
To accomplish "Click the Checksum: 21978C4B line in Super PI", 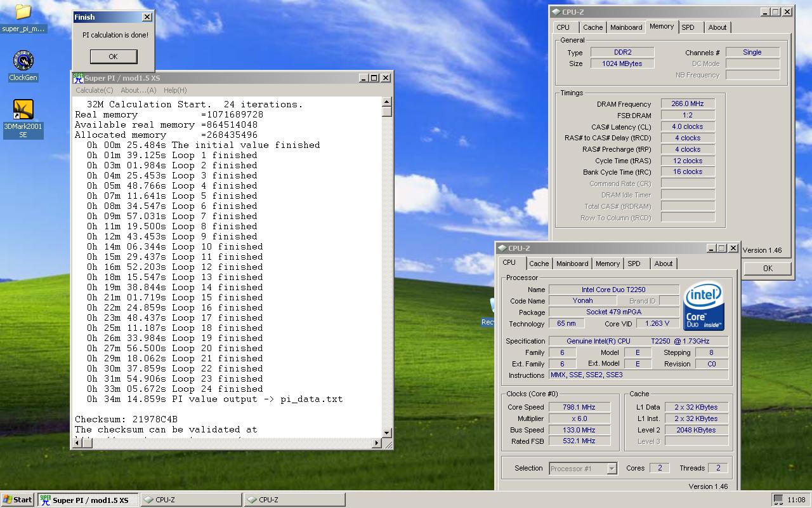I will coord(126,419).
